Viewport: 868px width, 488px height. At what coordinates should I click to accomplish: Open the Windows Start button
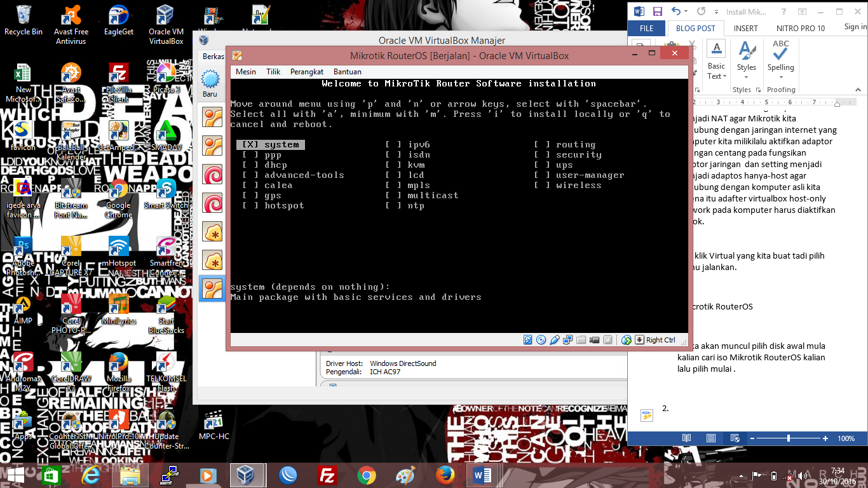pyautogui.click(x=15, y=475)
